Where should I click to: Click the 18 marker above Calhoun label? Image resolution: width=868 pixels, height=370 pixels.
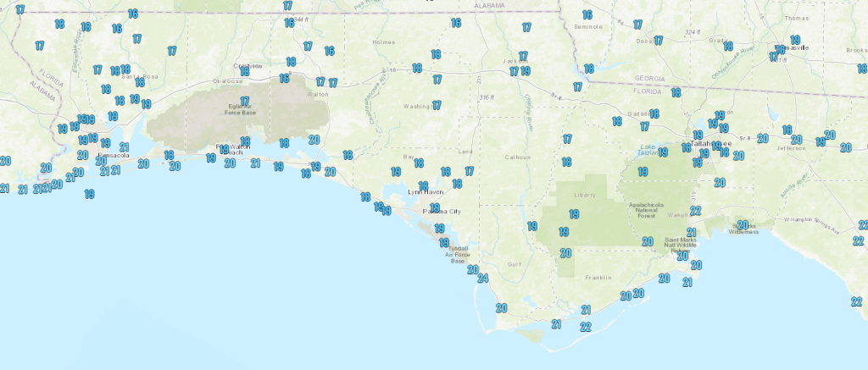coord(567,162)
